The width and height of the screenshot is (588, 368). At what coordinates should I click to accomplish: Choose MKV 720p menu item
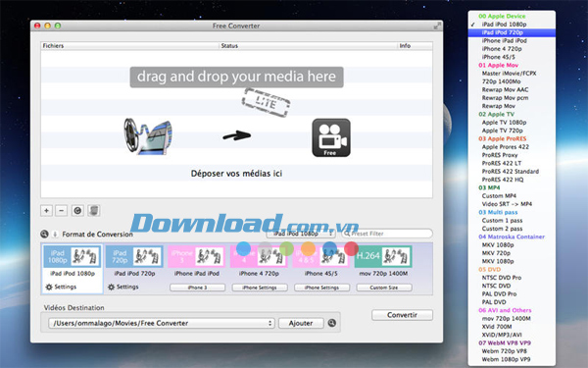tap(512, 253)
